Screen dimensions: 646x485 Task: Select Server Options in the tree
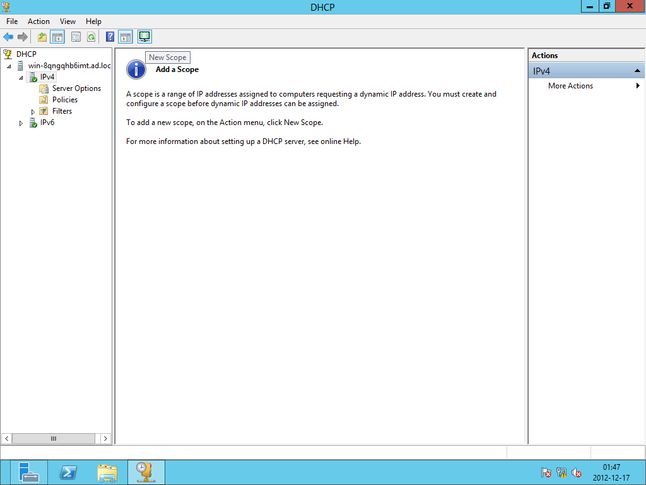(76, 88)
